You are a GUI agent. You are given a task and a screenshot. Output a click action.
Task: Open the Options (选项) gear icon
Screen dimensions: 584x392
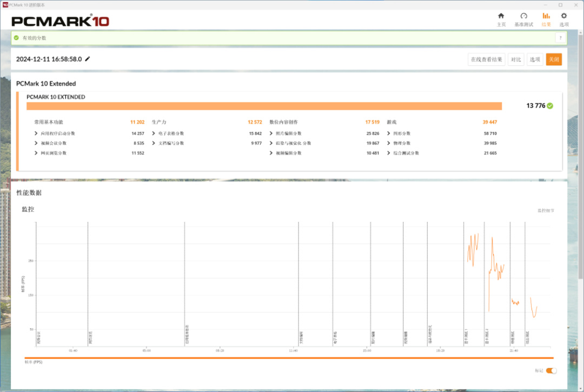564,16
